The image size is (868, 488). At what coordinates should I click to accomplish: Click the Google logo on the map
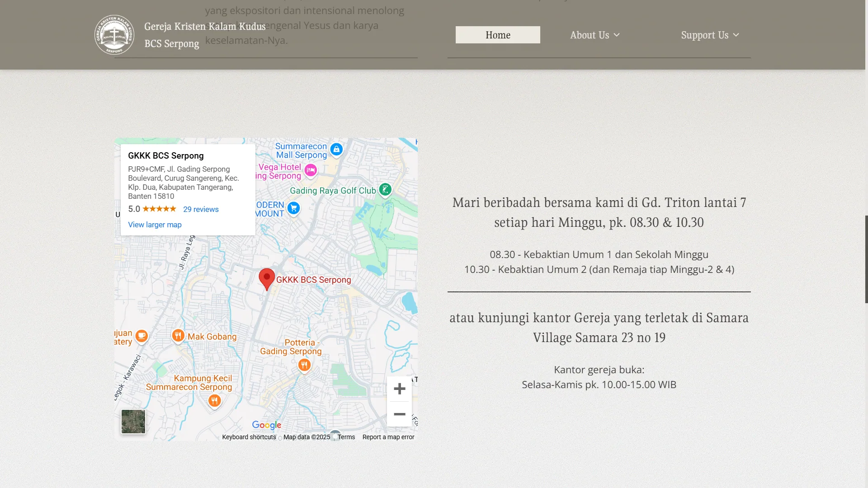pyautogui.click(x=267, y=425)
